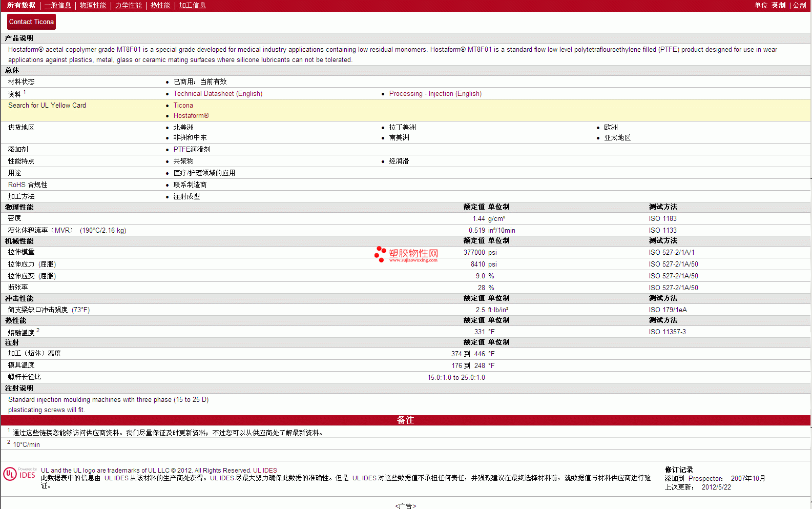Image resolution: width=812 pixels, height=509 pixels.
Task: Click the 备注 red header bar
Action: click(x=406, y=420)
